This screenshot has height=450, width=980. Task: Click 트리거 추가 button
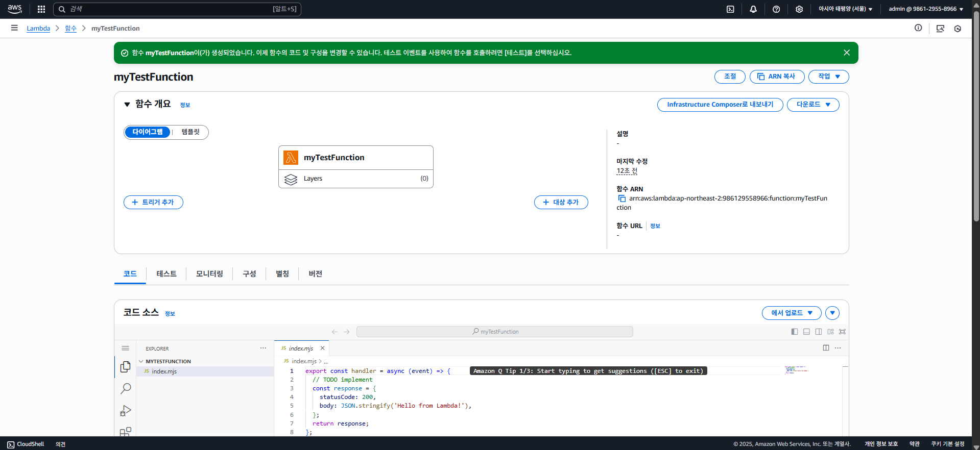click(x=153, y=203)
